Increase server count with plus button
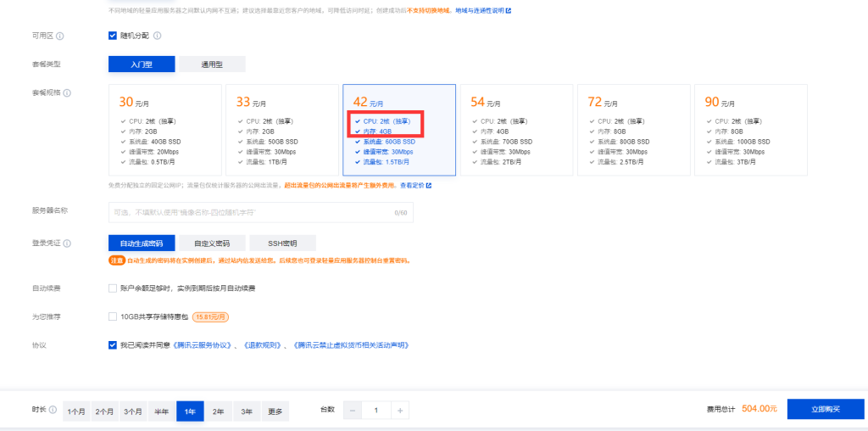Viewport: 868px width, 431px height. point(400,411)
